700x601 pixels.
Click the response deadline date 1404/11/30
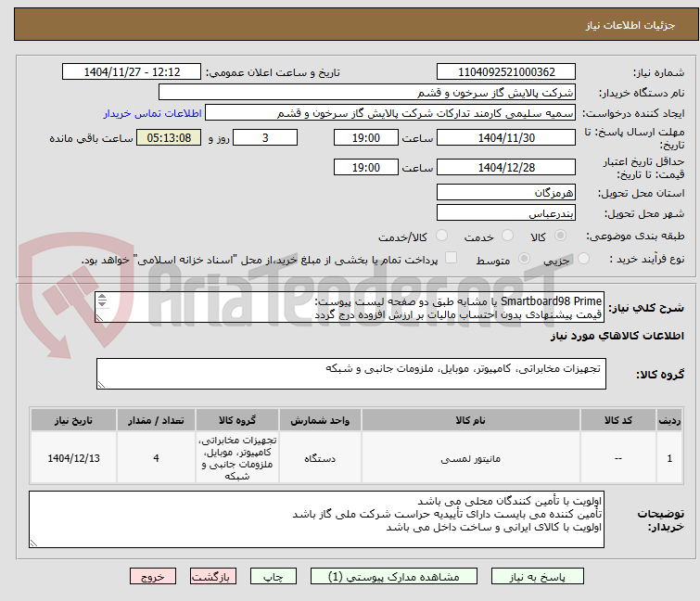pos(506,137)
